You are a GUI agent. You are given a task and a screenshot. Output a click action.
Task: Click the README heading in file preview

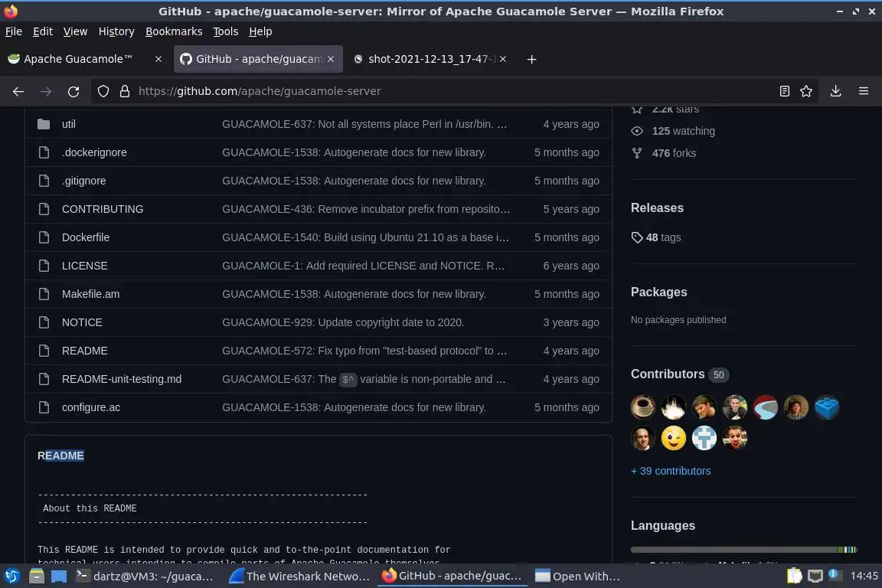pos(60,456)
